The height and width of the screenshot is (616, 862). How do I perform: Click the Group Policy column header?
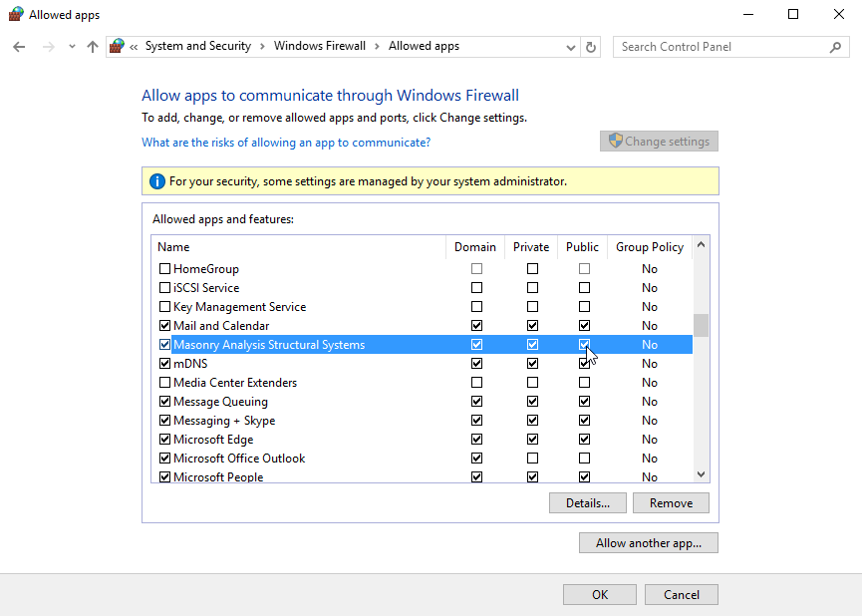pyautogui.click(x=650, y=247)
